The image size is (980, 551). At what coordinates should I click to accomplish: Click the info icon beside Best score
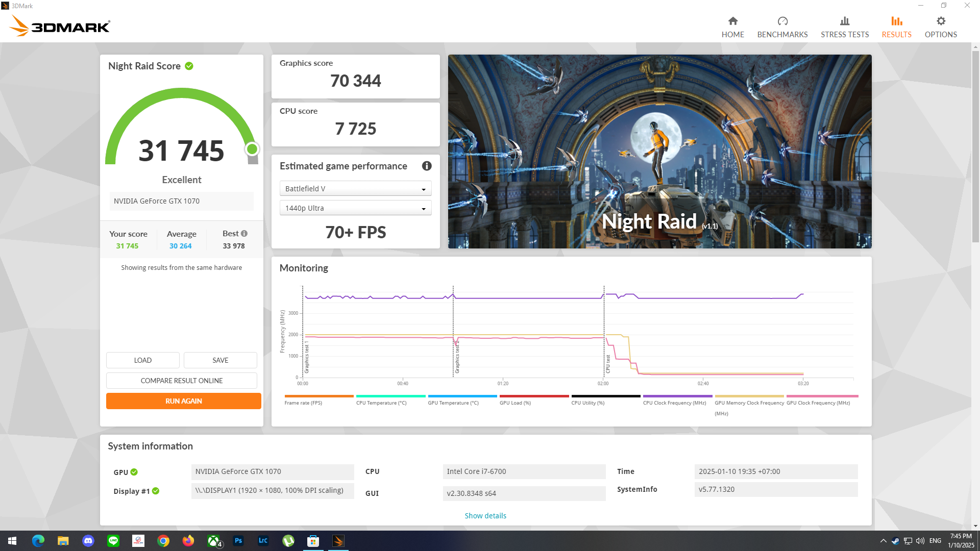tap(244, 233)
